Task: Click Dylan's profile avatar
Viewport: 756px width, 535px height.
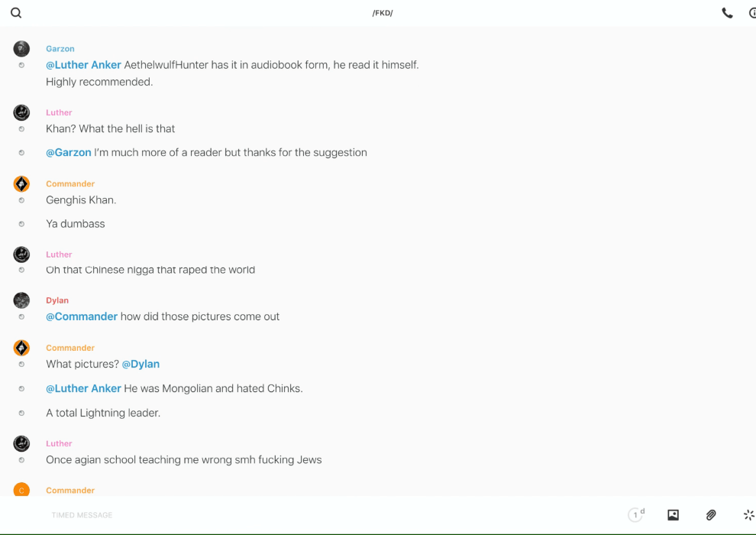Action: [21, 300]
